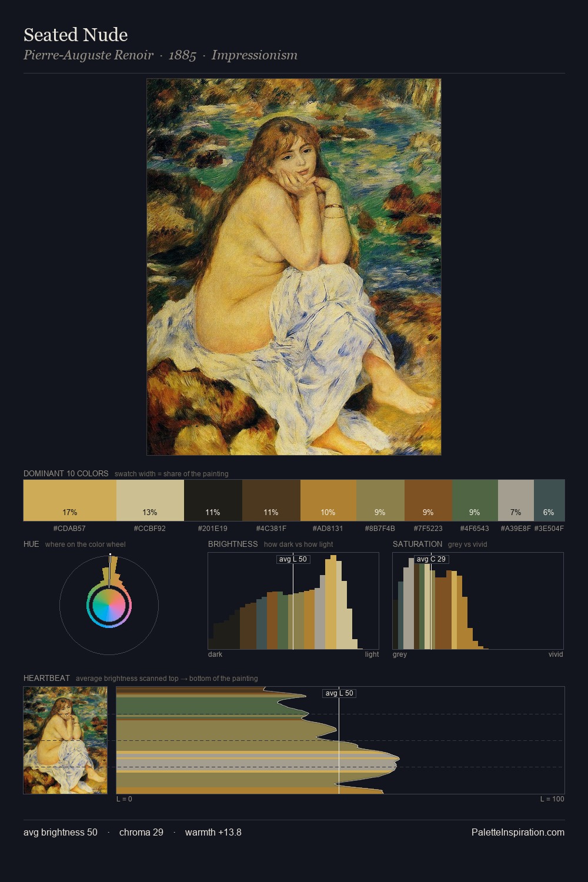
Task: Open the main Seated Nude painting image
Action: pos(294,267)
